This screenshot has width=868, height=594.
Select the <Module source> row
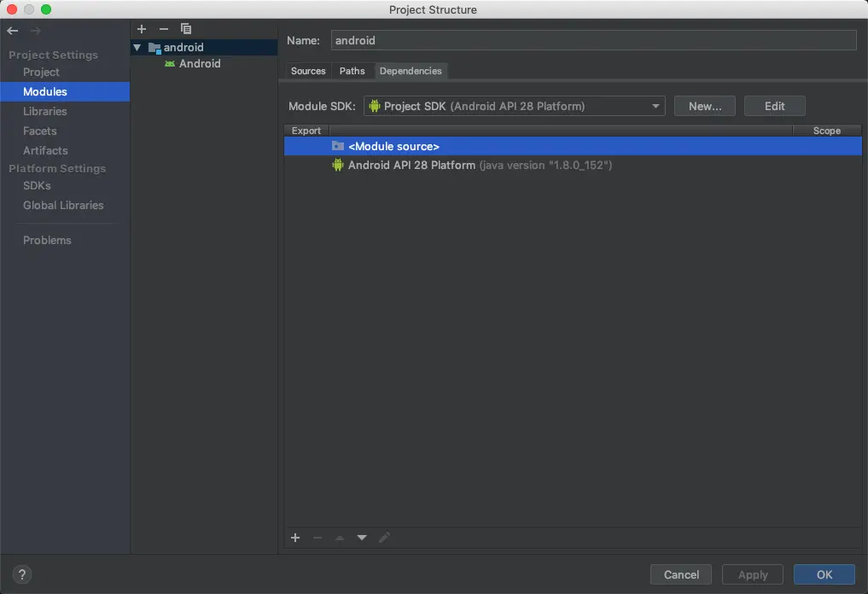[x=573, y=146]
